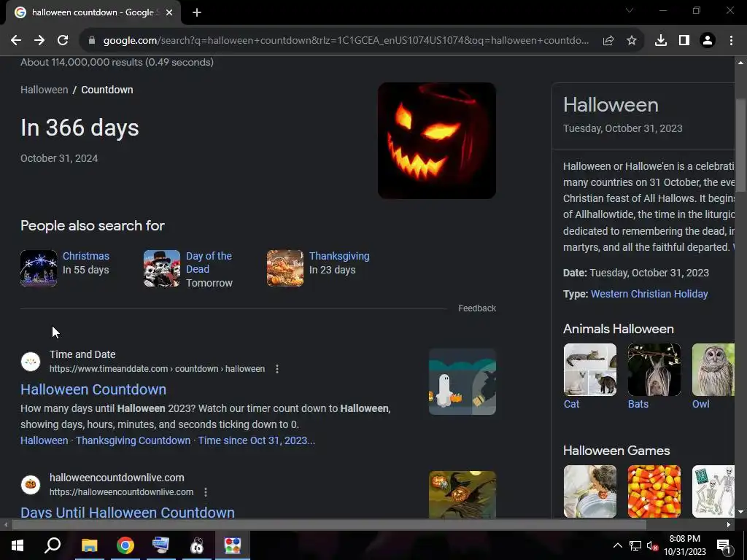Share this page from the address bar
This screenshot has height=560, width=747.
click(x=608, y=41)
